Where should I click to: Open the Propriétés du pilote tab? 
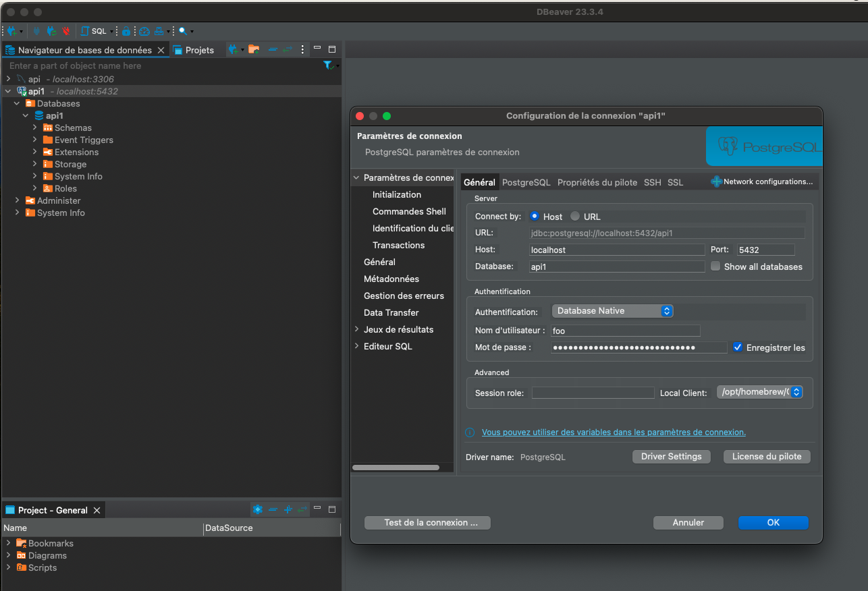tap(597, 182)
